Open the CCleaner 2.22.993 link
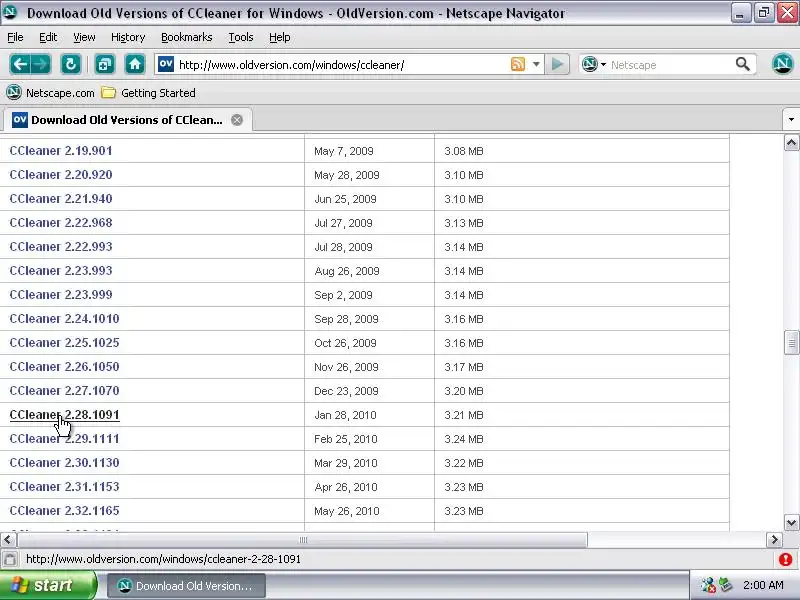The height and width of the screenshot is (600, 800). [x=61, y=246]
